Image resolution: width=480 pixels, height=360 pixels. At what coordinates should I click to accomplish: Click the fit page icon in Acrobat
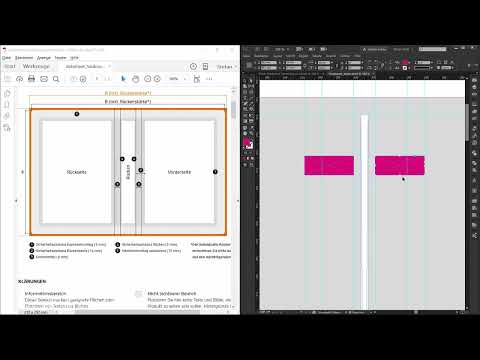point(197,79)
